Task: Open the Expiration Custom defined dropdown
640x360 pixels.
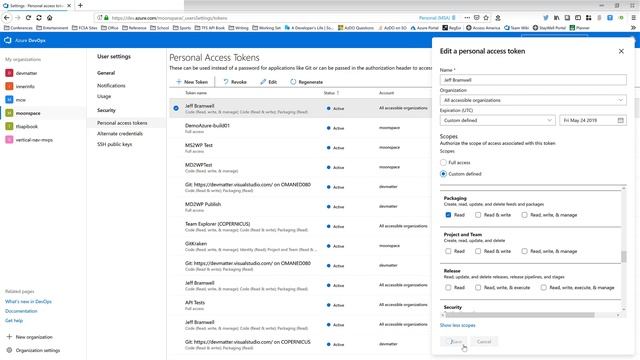Action: [x=498, y=120]
